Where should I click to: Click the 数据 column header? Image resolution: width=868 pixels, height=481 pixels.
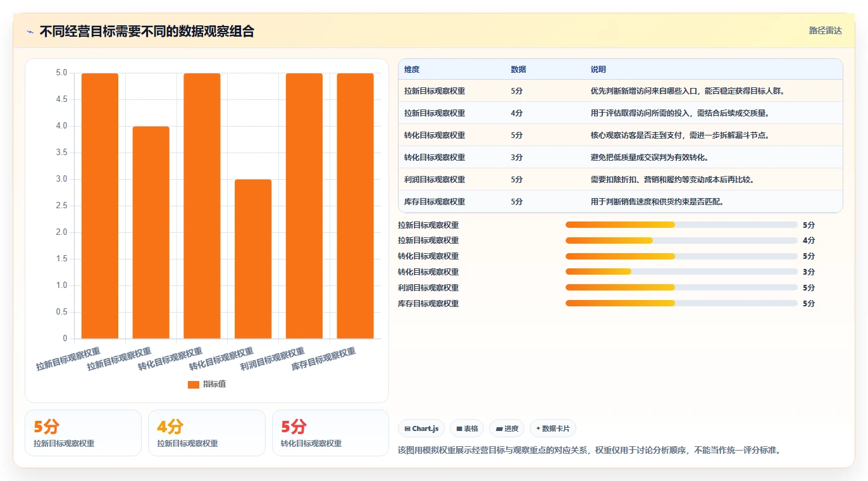pyautogui.click(x=518, y=70)
